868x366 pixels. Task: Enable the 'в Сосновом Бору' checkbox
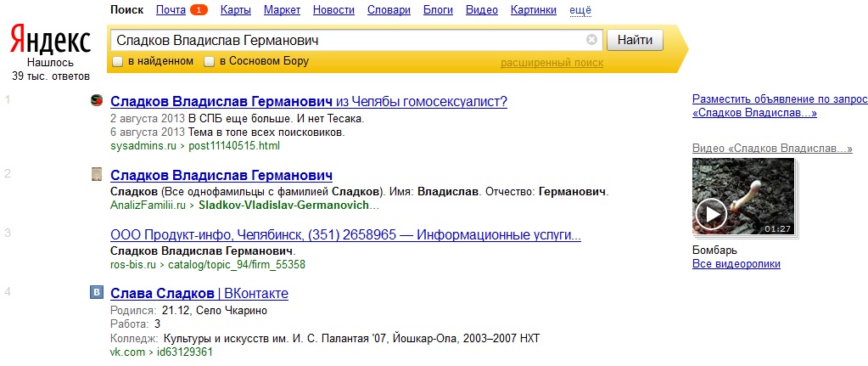[209, 61]
